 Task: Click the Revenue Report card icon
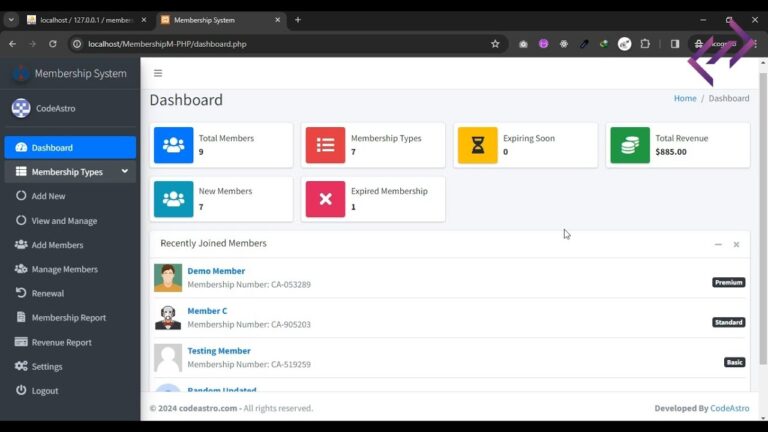(21, 341)
